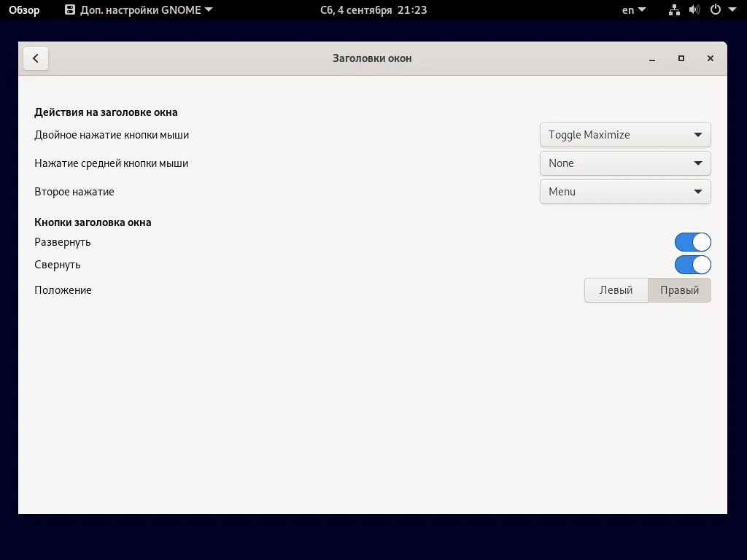Click the window minimize button
The image size is (747, 560).
click(651, 58)
